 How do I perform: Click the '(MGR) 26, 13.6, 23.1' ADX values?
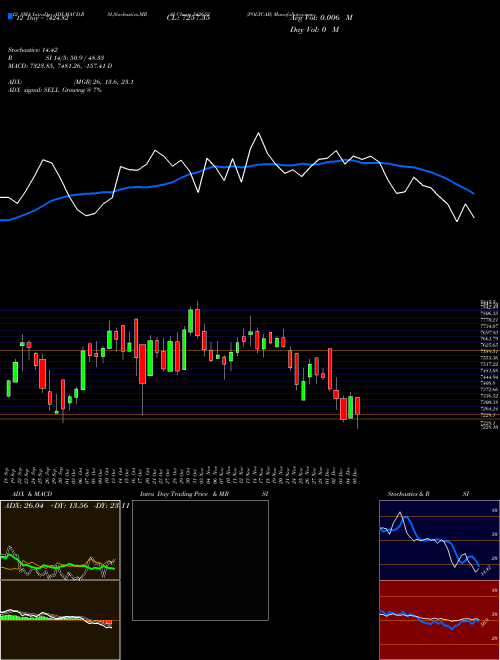tap(104, 82)
